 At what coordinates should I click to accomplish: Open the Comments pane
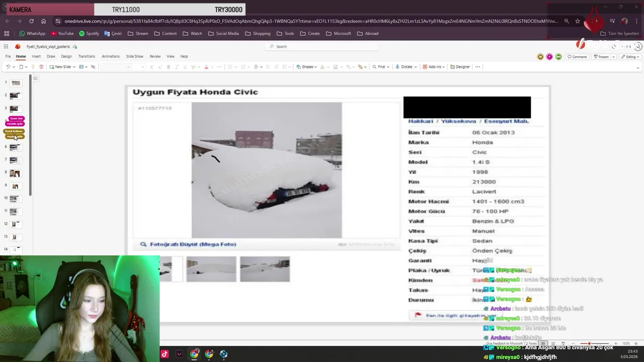pos(577,57)
